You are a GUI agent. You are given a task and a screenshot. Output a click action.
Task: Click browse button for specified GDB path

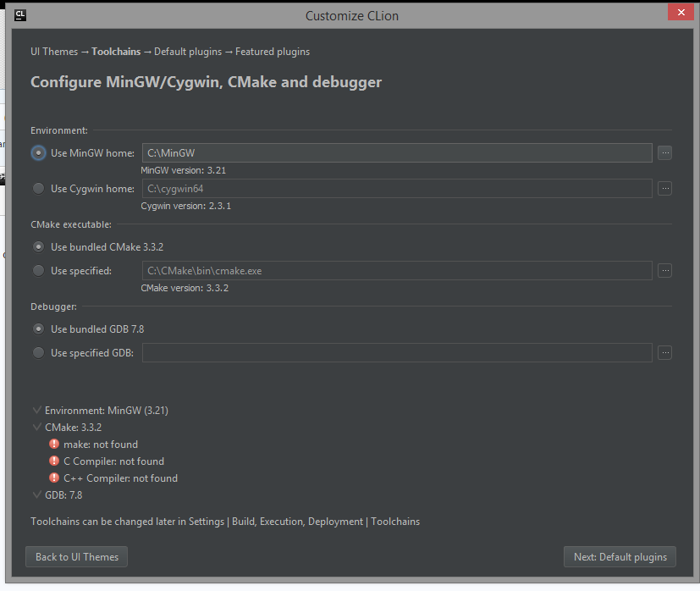pos(664,353)
